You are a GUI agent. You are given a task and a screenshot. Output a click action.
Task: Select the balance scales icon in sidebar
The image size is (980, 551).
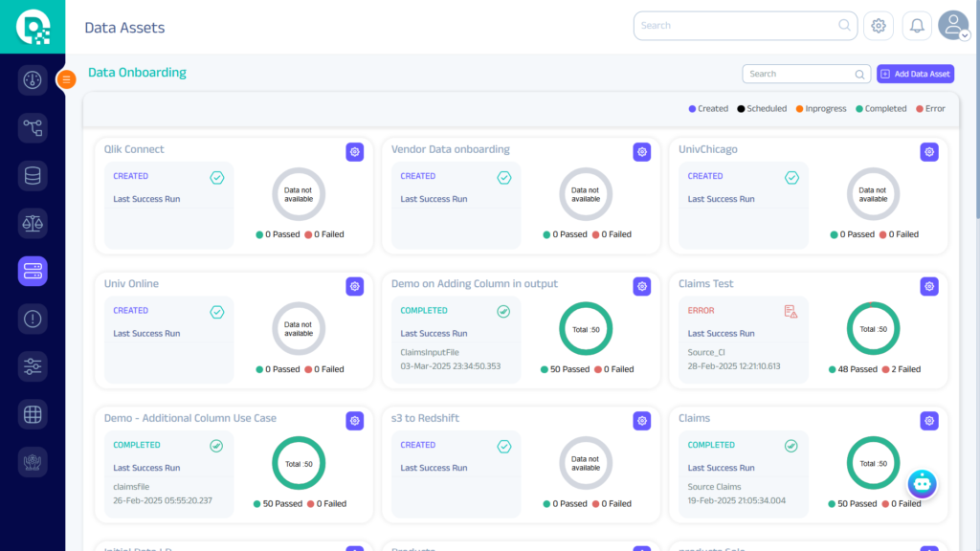coord(33,224)
